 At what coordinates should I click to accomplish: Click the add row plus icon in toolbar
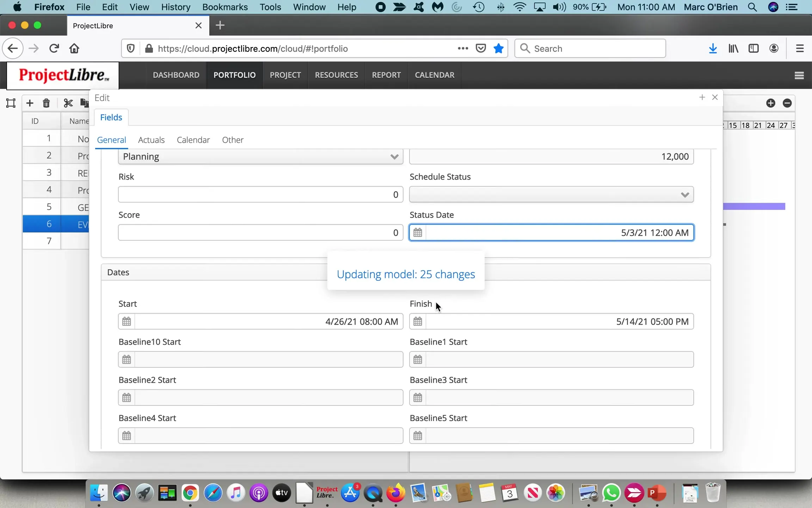tap(30, 103)
